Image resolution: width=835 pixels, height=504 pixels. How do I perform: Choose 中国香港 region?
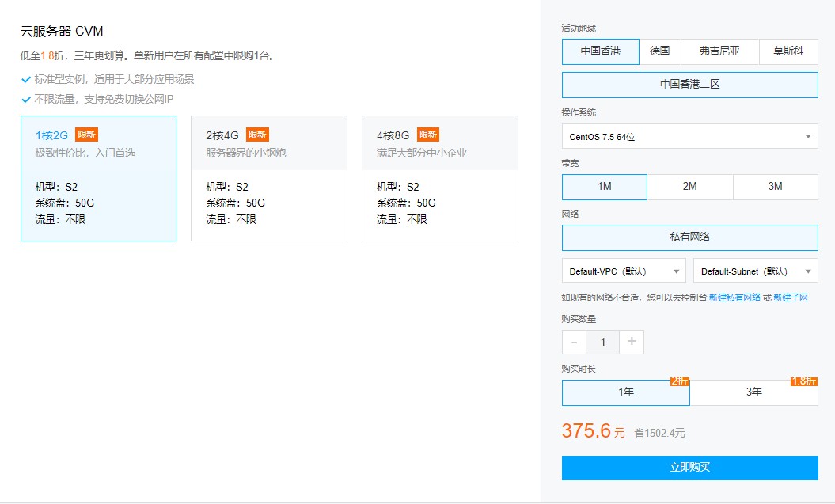[x=601, y=51]
